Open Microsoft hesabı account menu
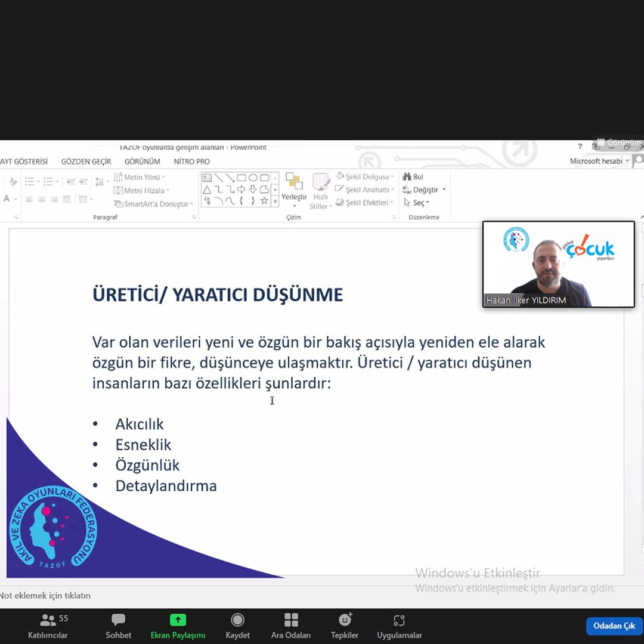 pos(599,161)
